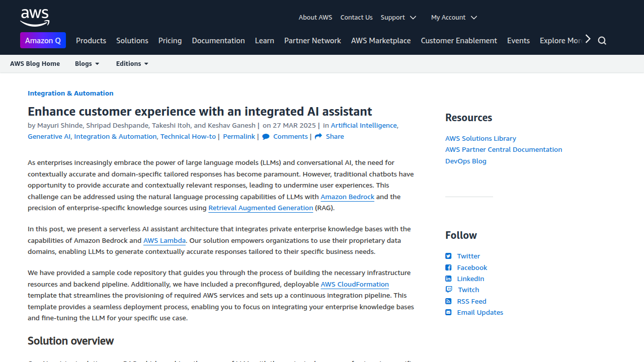Screen dimensions: 644x362
Task: Click the AWS logo
Action: (x=35, y=17)
